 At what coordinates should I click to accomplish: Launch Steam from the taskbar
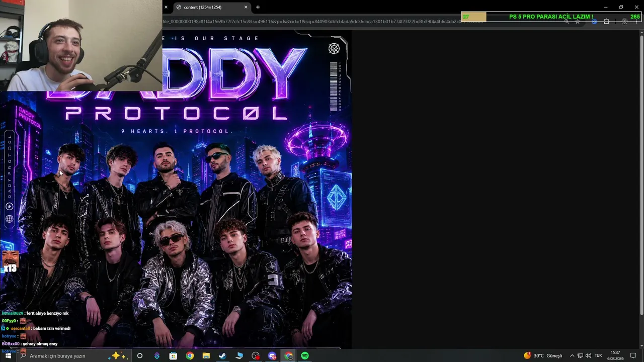click(x=222, y=355)
